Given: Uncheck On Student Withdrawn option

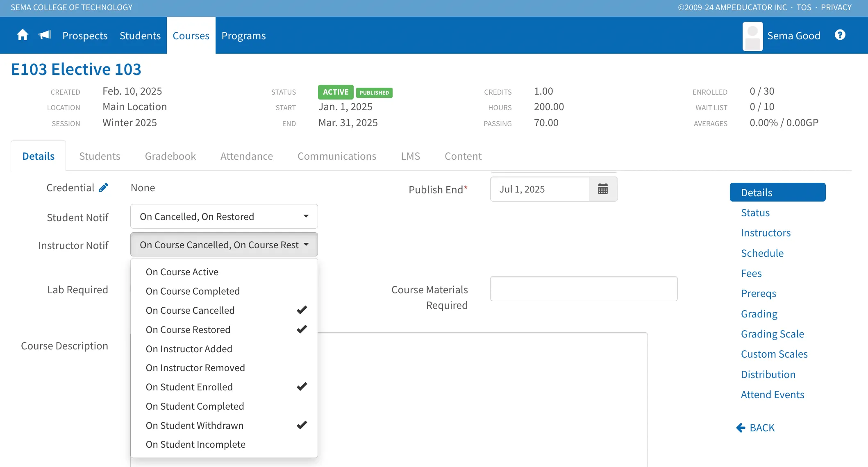Looking at the screenshot, I should pos(224,426).
